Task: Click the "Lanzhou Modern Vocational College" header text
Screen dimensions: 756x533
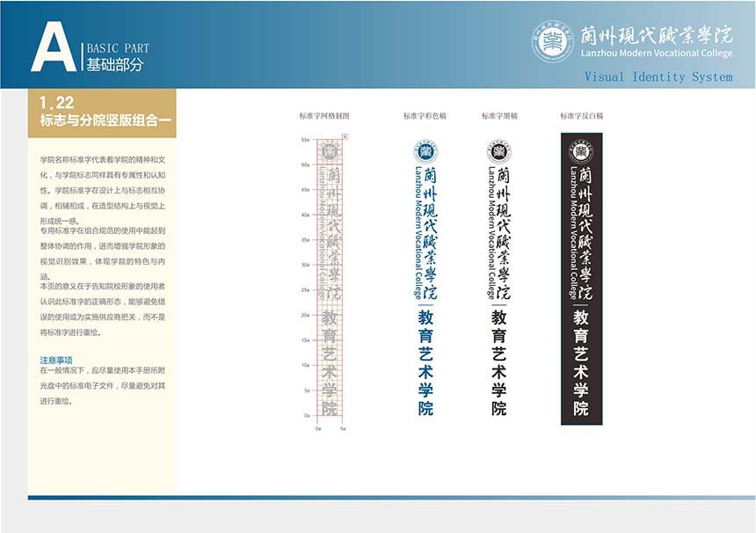Action: tap(656, 54)
